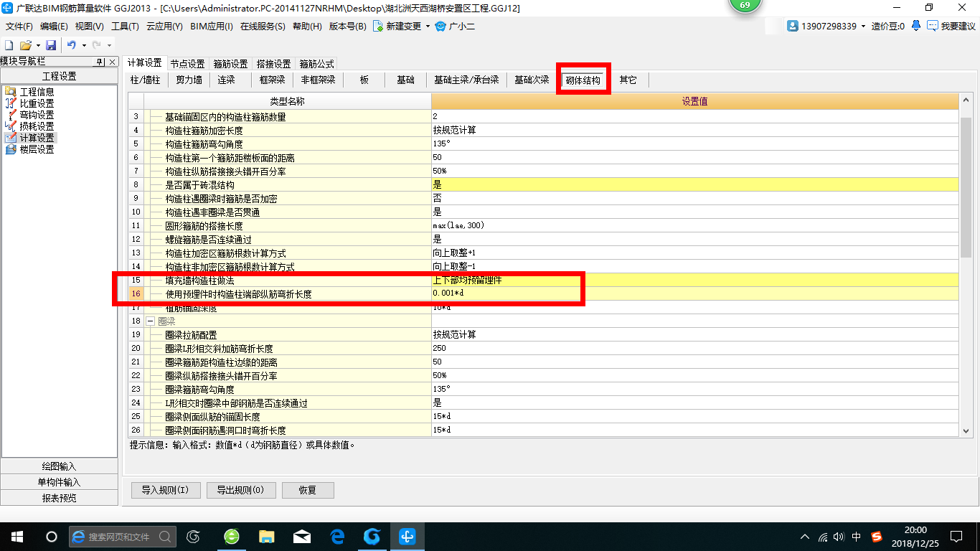The height and width of the screenshot is (551, 980).
Task: Open the 文件(F) menu
Action: (19, 27)
